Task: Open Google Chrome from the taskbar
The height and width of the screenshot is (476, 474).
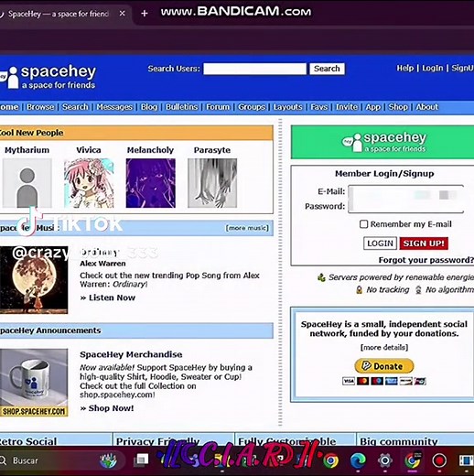Action: click(331, 460)
